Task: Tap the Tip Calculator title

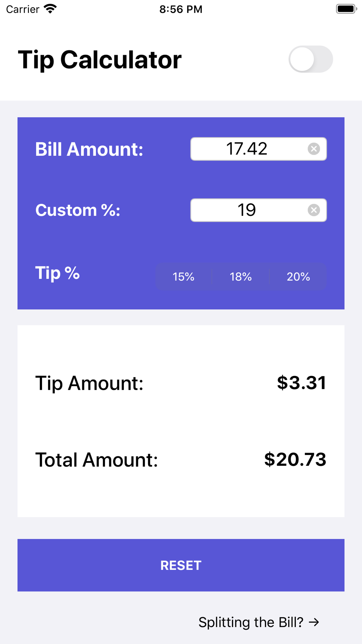Action: click(x=100, y=60)
